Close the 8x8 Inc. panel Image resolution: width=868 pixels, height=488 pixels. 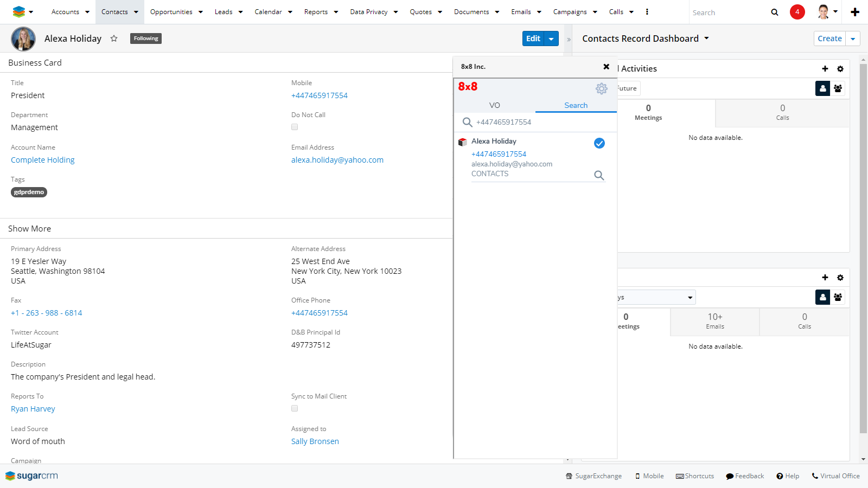coord(607,67)
